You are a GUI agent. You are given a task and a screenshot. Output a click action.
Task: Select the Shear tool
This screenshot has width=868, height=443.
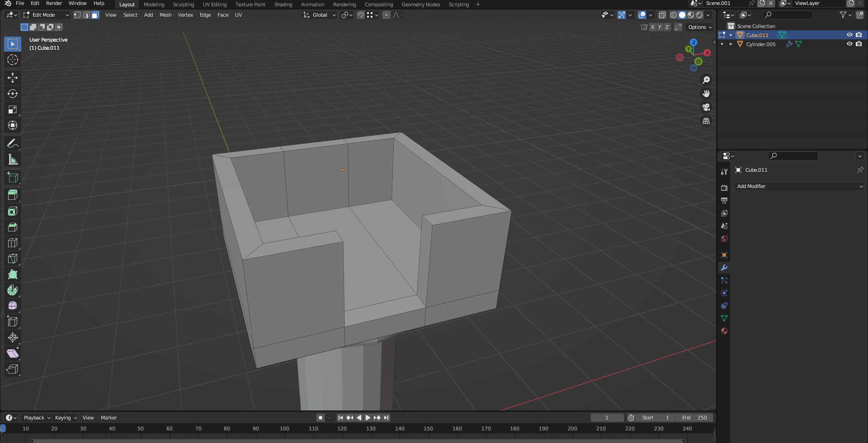pos(13,353)
